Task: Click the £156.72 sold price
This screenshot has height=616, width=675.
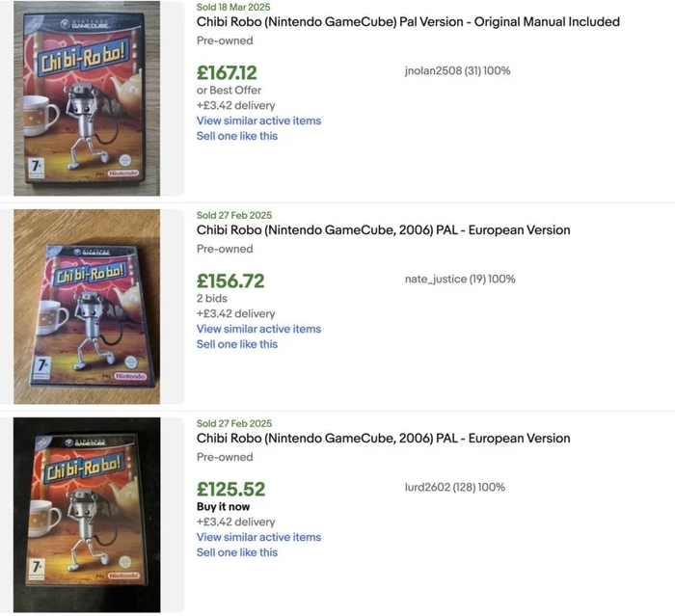Action: click(x=230, y=281)
